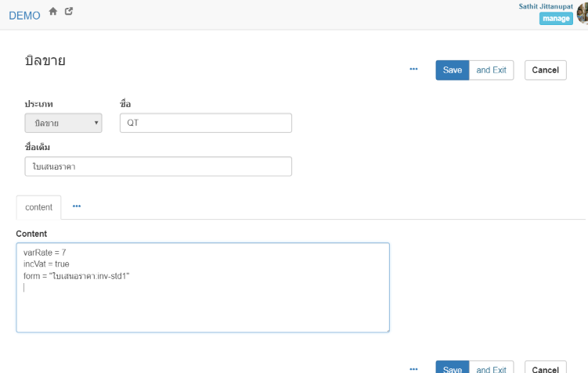Grab the Content textarea resize handle

click(386, 329)
